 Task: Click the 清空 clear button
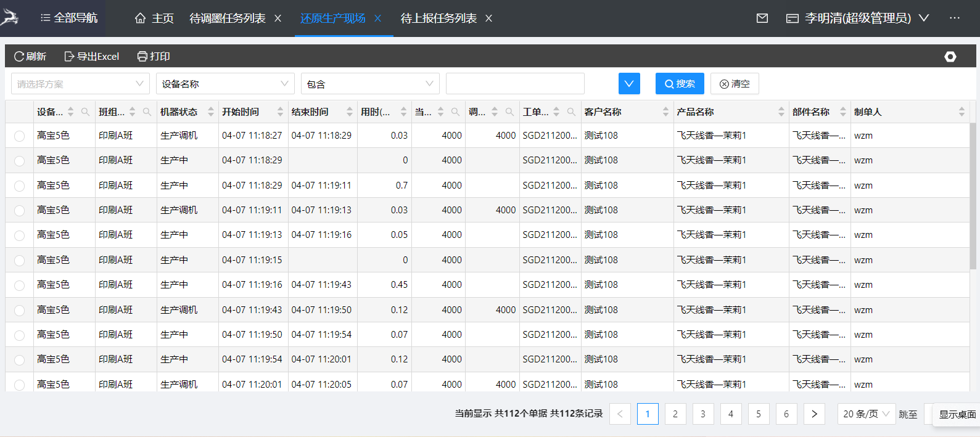(x=735, y=84)
